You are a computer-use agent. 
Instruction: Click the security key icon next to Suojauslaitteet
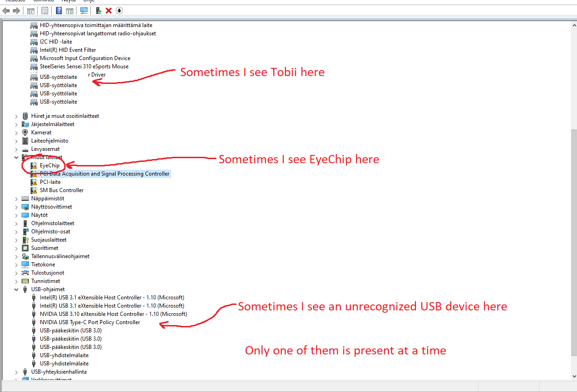(x=25, y=240)
